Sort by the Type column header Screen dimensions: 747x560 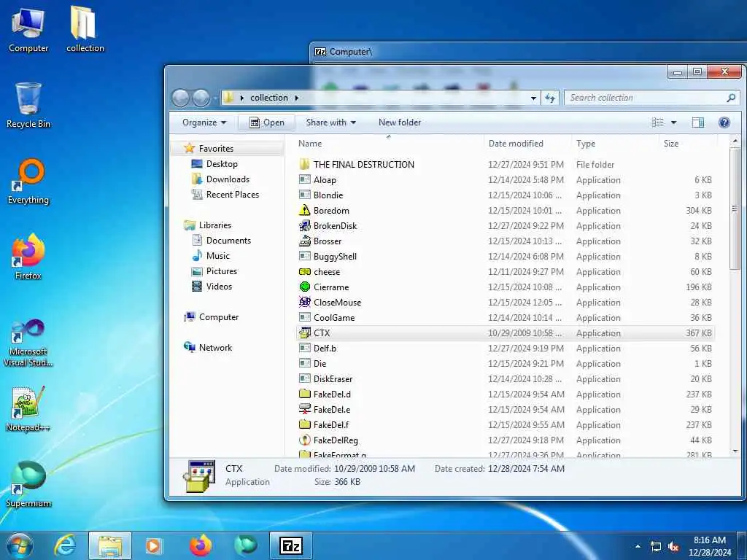tap(616, 144)
